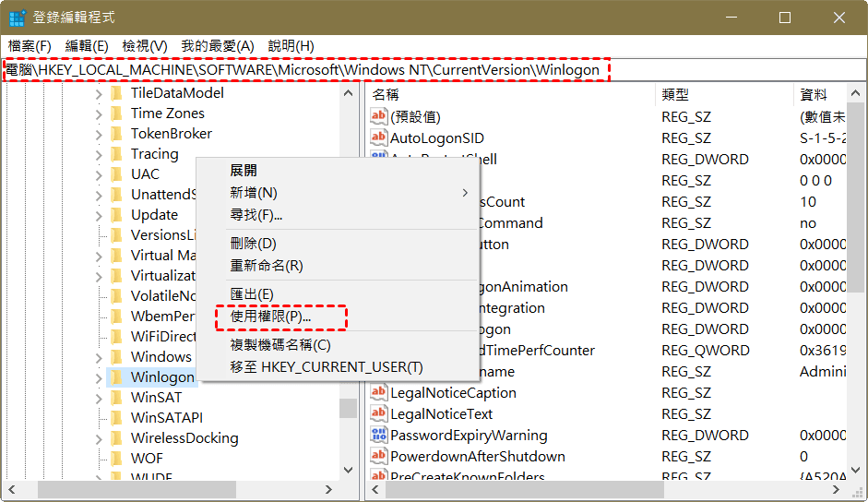
Task: Select the LegalNoticeText value name
Action: (441, 414)
